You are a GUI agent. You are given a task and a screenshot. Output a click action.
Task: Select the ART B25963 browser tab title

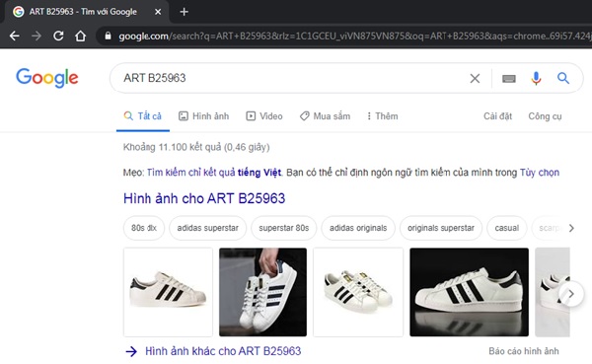coord(83,12)
